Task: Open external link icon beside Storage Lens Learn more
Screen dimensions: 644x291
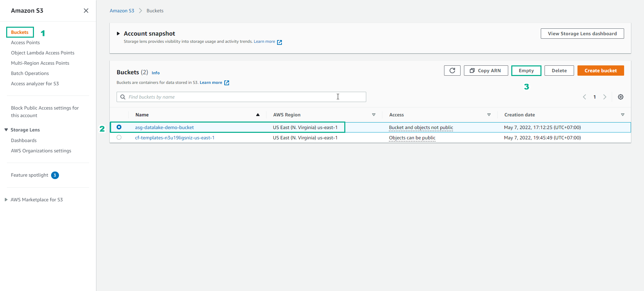Action: (x=279, y=42)
